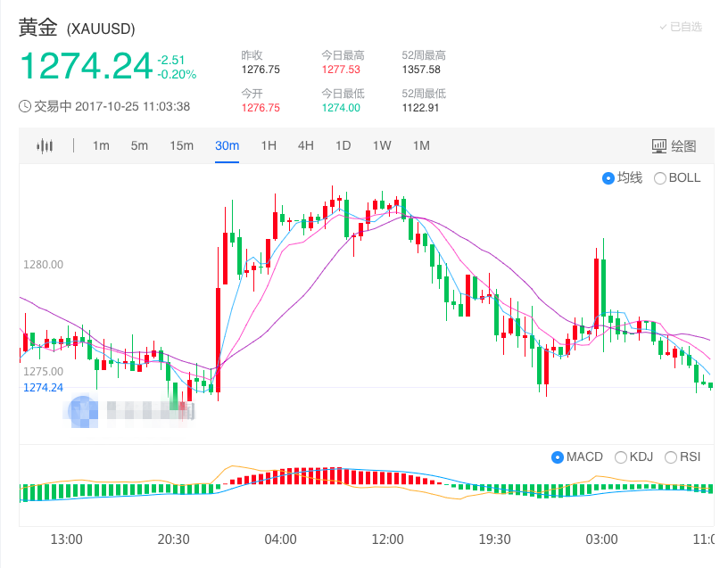Switch to the 5m timeframe

click(x=138, y=145)
